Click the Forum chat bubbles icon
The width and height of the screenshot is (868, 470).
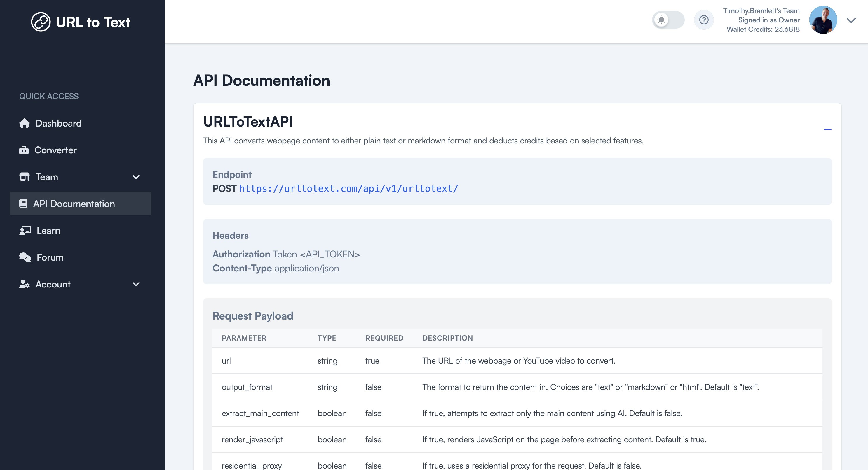[x=25, y=257]
